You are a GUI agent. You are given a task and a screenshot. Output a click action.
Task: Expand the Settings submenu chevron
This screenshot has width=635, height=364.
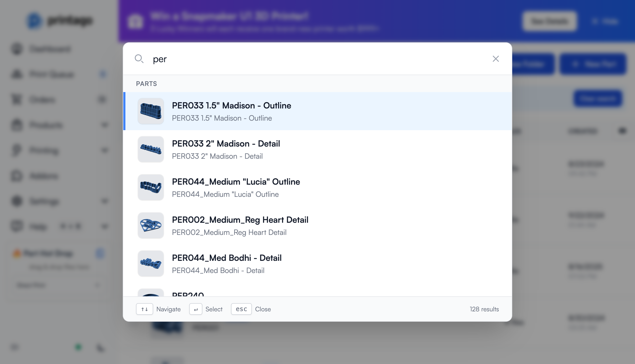104,201
